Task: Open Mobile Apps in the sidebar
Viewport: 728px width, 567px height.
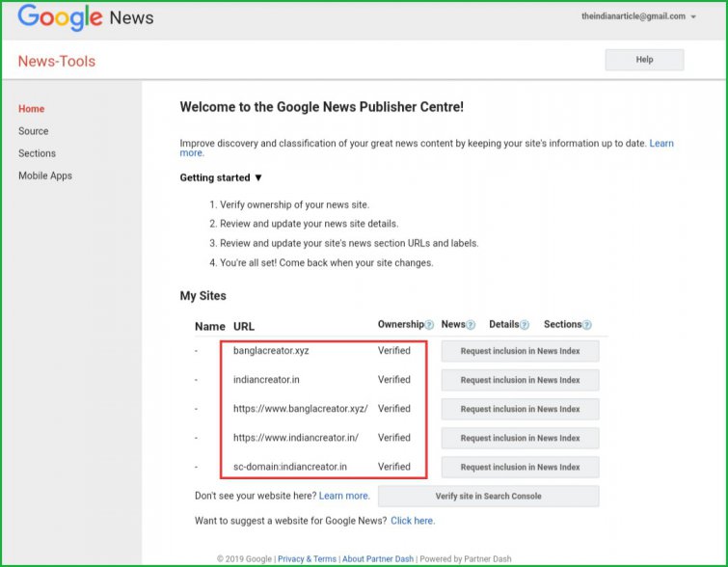Action: [x=45, y=175]
